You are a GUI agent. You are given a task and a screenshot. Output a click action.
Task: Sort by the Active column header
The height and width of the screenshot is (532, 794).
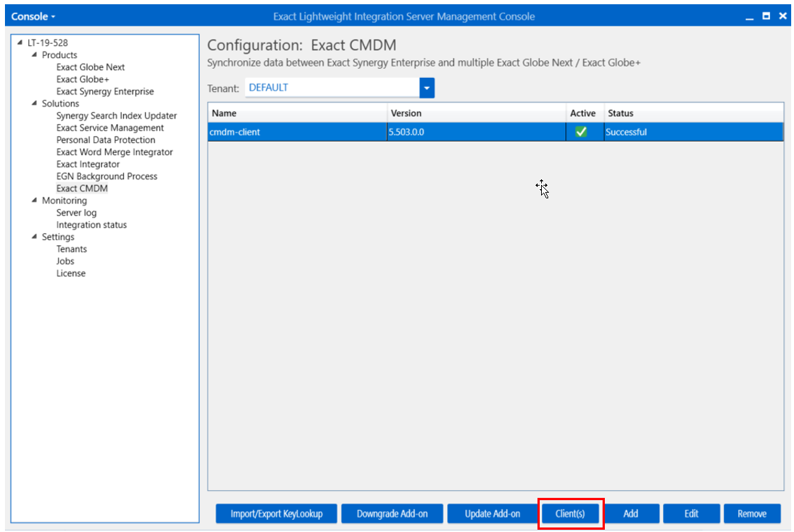pyautogui.click(x=585, y=113)
